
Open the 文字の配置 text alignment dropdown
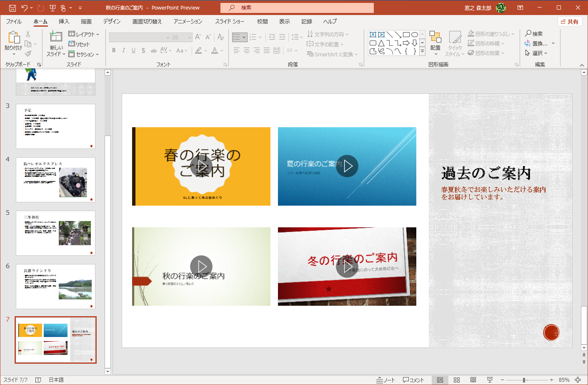[325, 44]
